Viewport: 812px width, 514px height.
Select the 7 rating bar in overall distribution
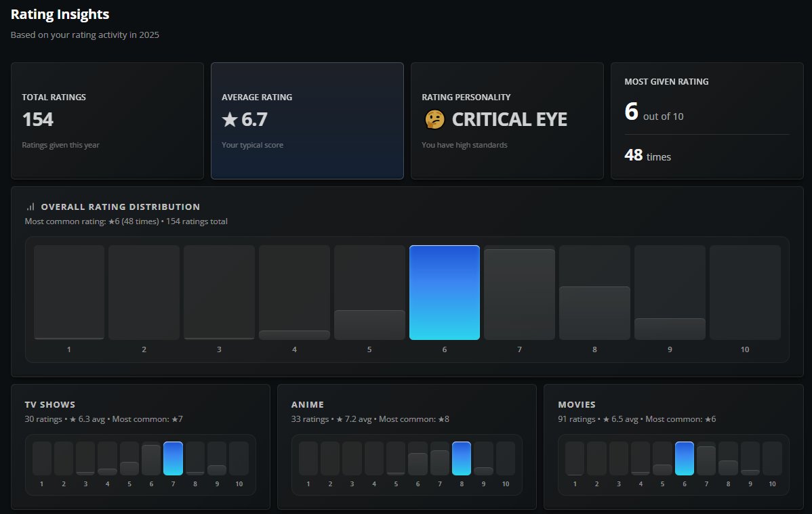[519, 293]
